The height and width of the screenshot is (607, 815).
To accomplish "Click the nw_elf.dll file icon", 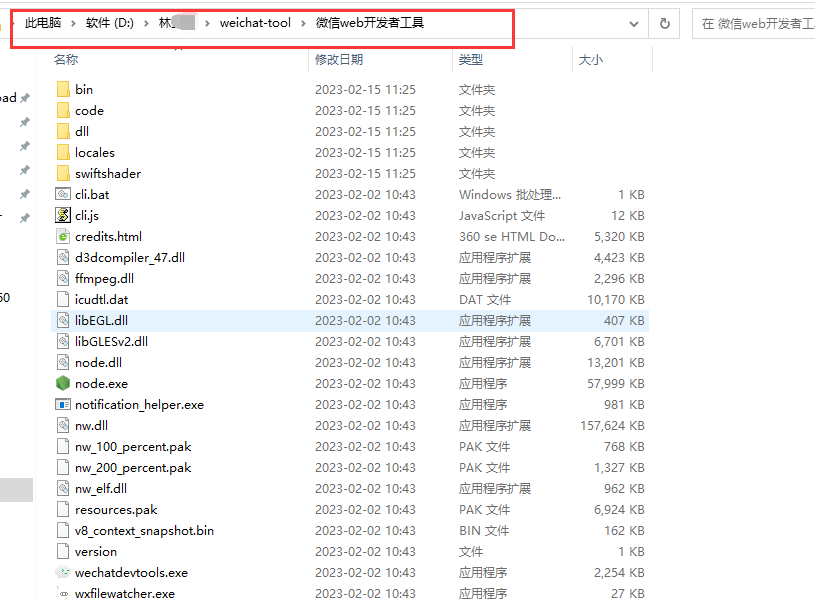I will click(x=63, y=489).
